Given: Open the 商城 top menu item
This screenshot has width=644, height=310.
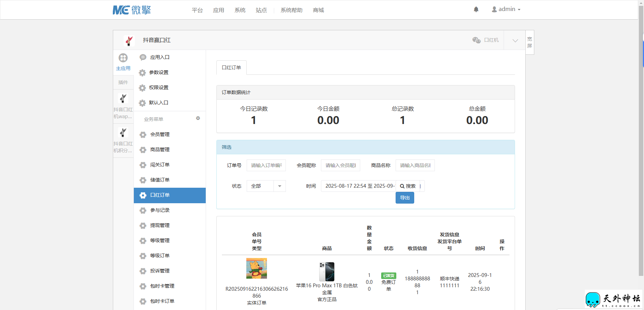Looking at the screenshot, I should pos(318,10).
